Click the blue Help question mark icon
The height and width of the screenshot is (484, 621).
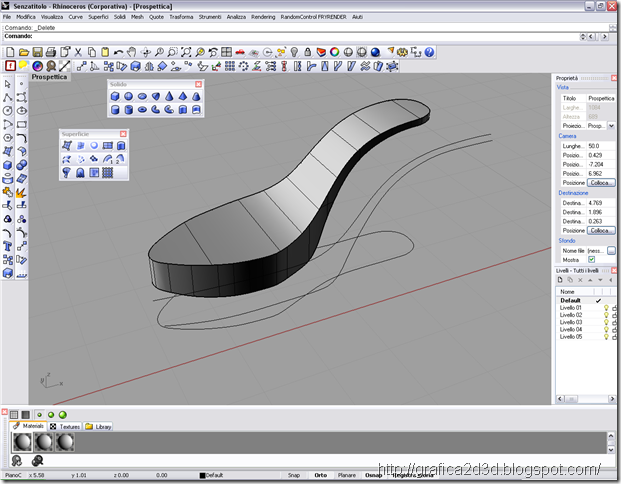coord(429,52)
